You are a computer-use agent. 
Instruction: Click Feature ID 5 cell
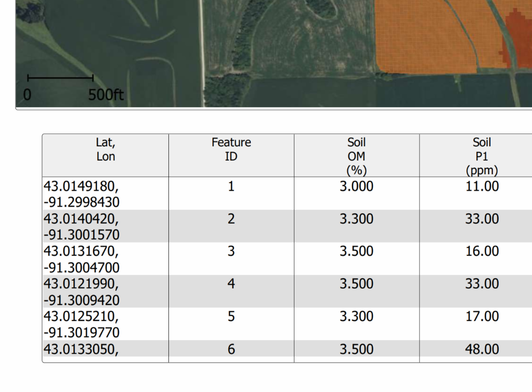coord(231,317)
